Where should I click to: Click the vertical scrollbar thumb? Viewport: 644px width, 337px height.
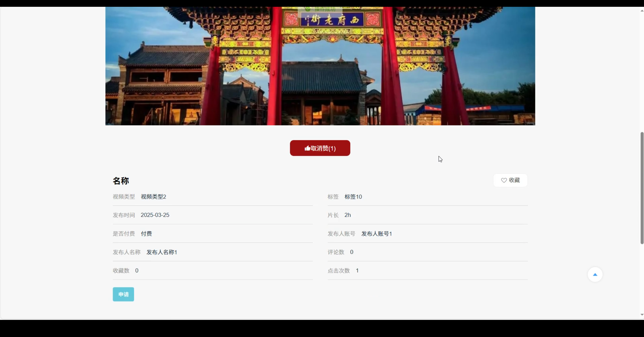tap(642, 188)
